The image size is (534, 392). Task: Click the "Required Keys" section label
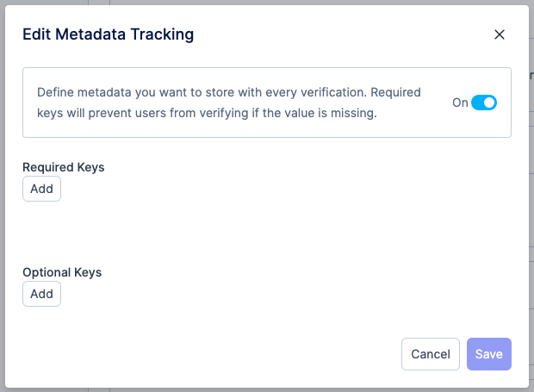coord(64,167)
